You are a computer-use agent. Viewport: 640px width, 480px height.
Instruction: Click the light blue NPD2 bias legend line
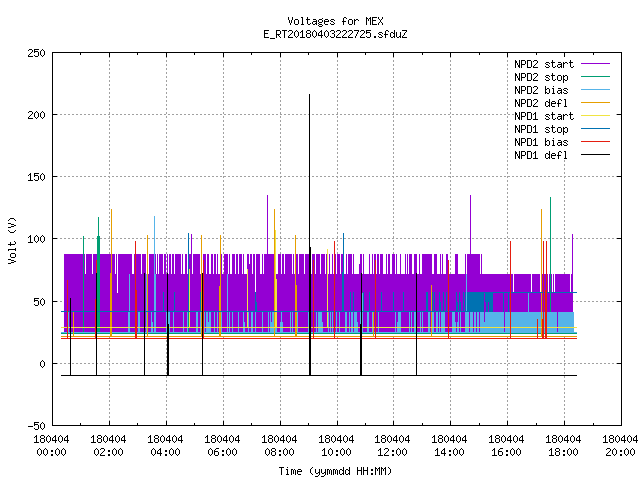[x=595, y=90]
